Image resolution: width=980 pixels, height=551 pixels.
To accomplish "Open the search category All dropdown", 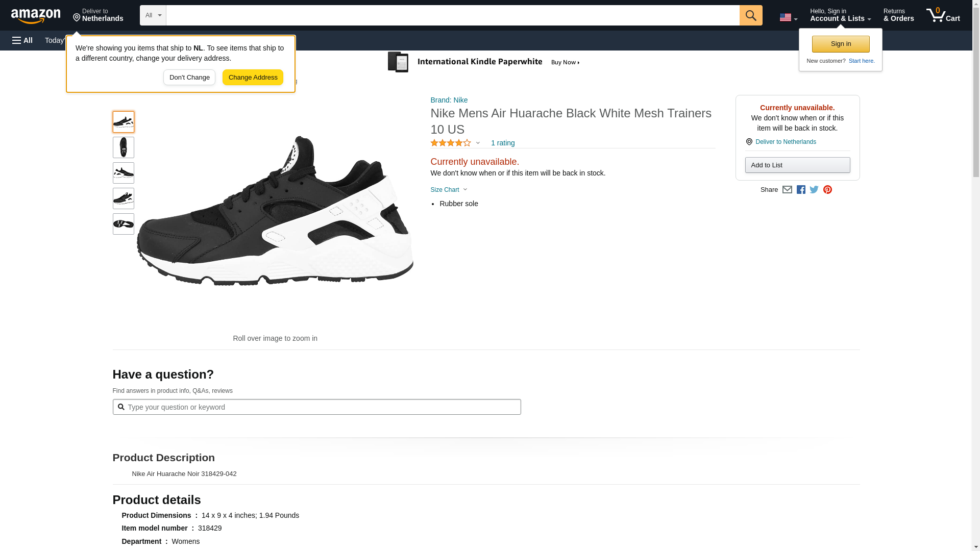I will pyautogui.click(x=153, y=15).
